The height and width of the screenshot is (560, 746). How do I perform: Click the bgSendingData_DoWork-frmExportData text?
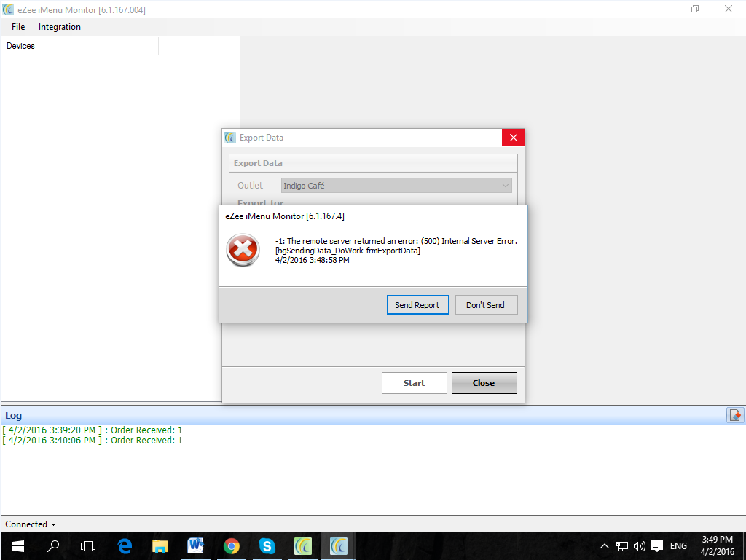(x=348, y=251)
